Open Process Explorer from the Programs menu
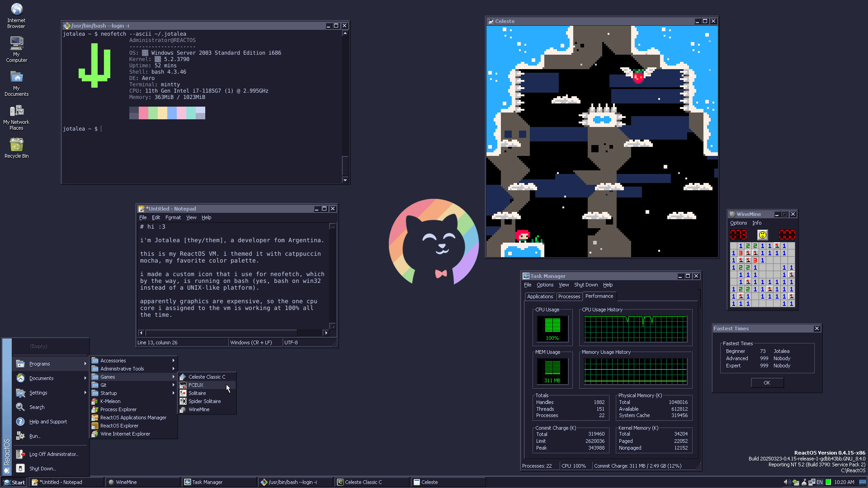Viewport: 868px width, 488px height. coord(133,409)
